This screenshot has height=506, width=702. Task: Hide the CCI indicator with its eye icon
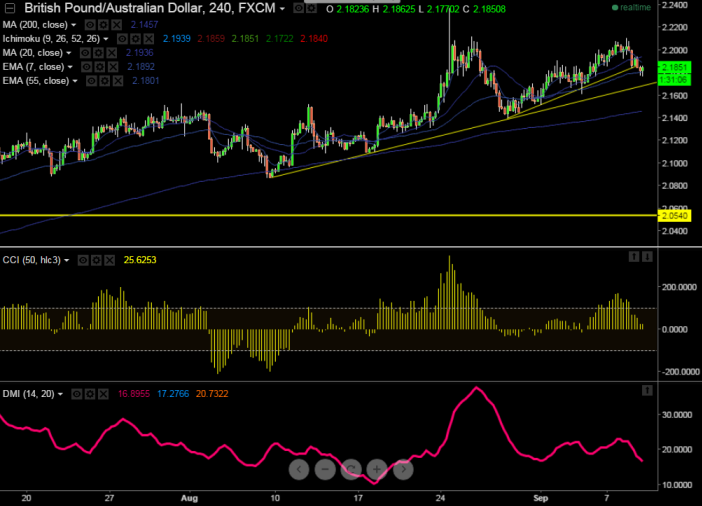pyautogui.click(x=83, y=260)
